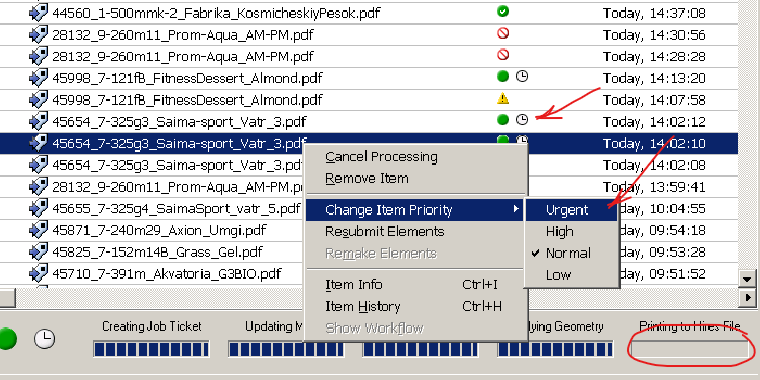Click green status dot of 14:02:12 row
The image size is (760, 380).
[503, 119]
